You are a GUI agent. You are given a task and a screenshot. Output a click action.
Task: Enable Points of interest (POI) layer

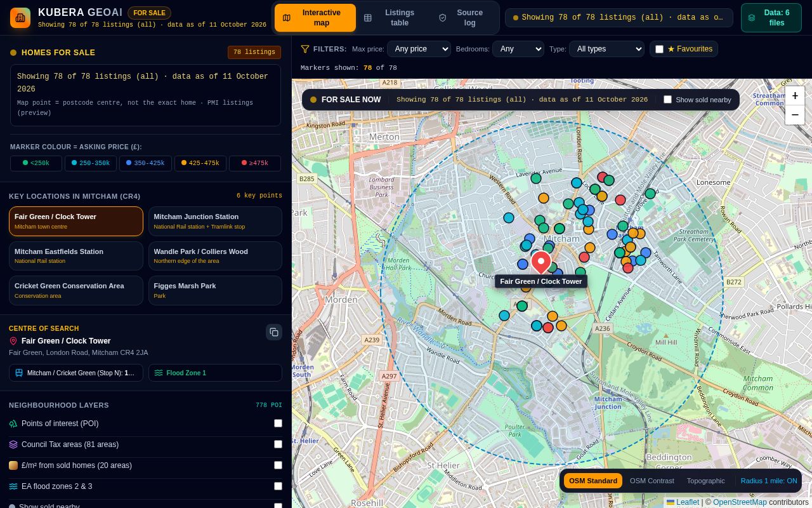pyautogui.click(x=278, y=424)
